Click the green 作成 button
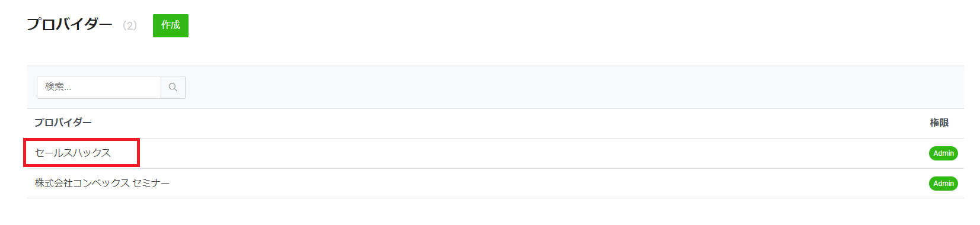980x225 pixels. pos(171,25)
